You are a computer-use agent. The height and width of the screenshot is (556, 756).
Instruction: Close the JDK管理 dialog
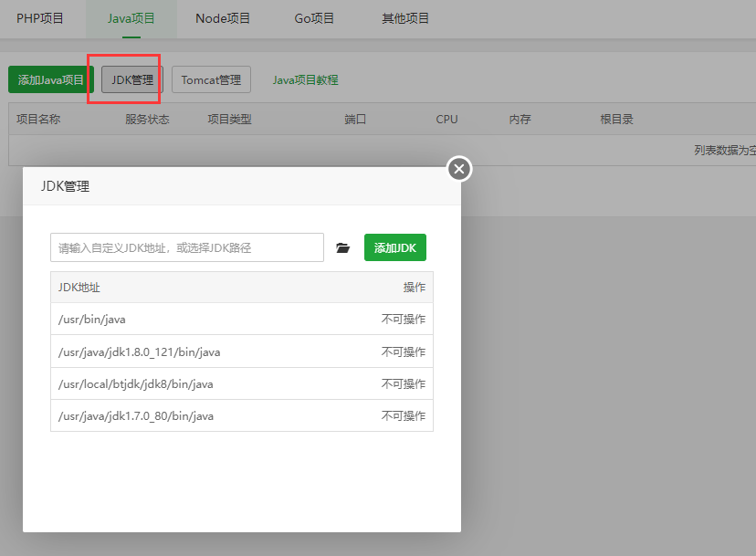coord(459,169)
